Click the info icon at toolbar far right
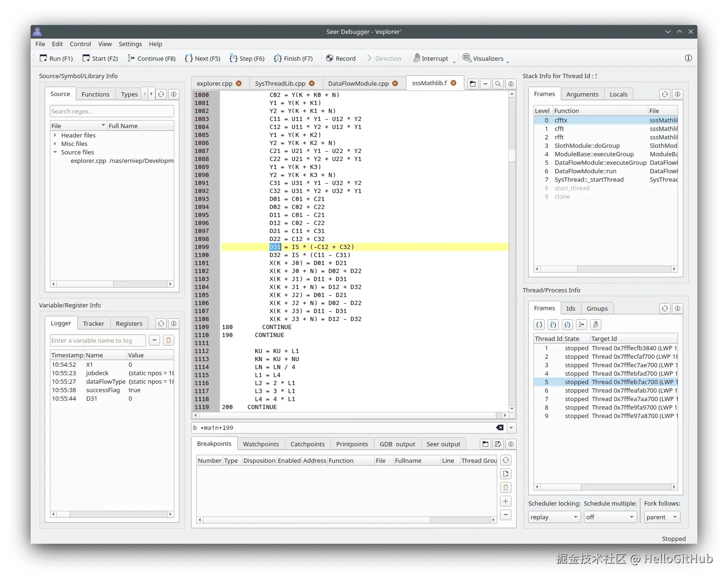This screenshot has width=728, height=580. (x=688, y=58)
